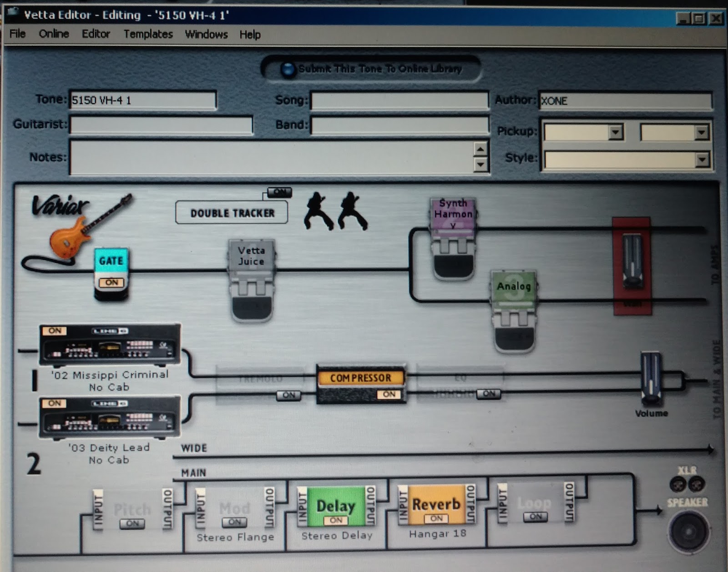Click the WIDE routing label
728x572 pixels.
coord(194,448)
